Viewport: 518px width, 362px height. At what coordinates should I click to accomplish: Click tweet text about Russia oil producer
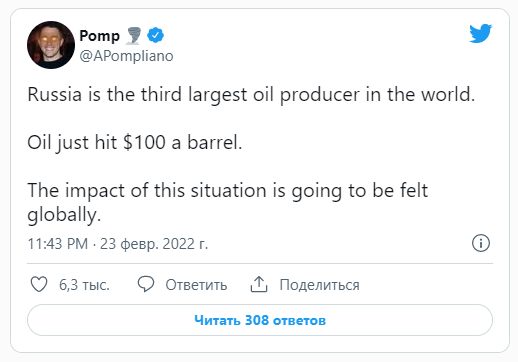[x=251, y=95]
